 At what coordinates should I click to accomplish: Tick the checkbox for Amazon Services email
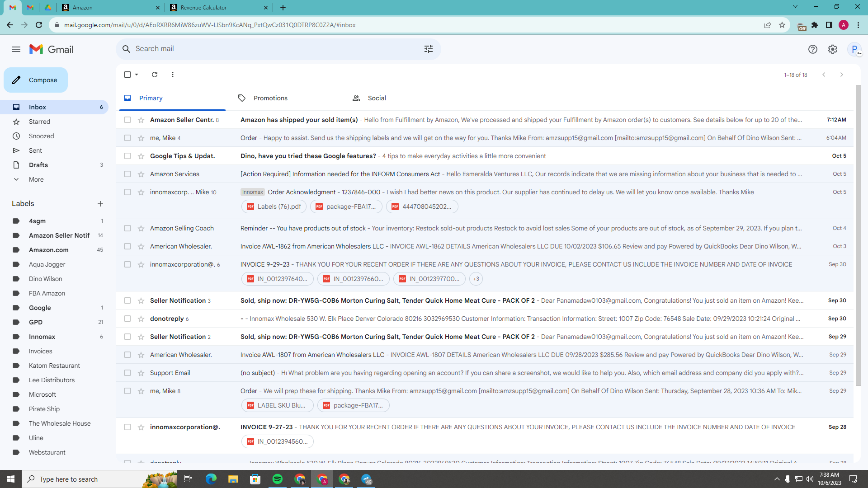click(x=127, y=174)
